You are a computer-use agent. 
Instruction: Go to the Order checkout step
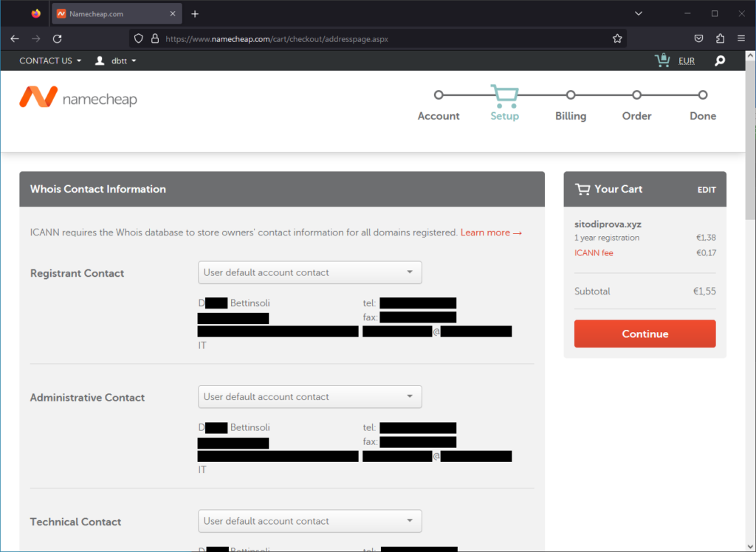(x=636, y=105)
